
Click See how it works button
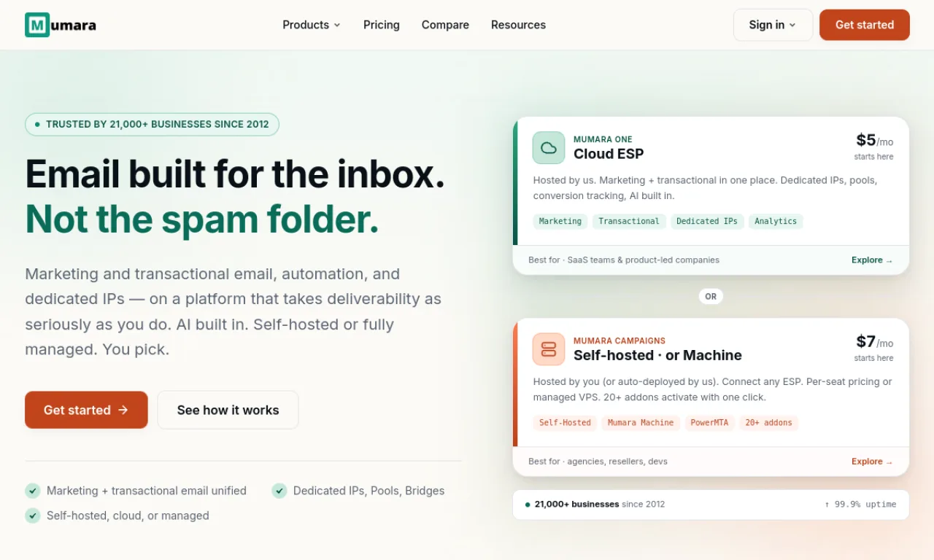pos(228,410)
